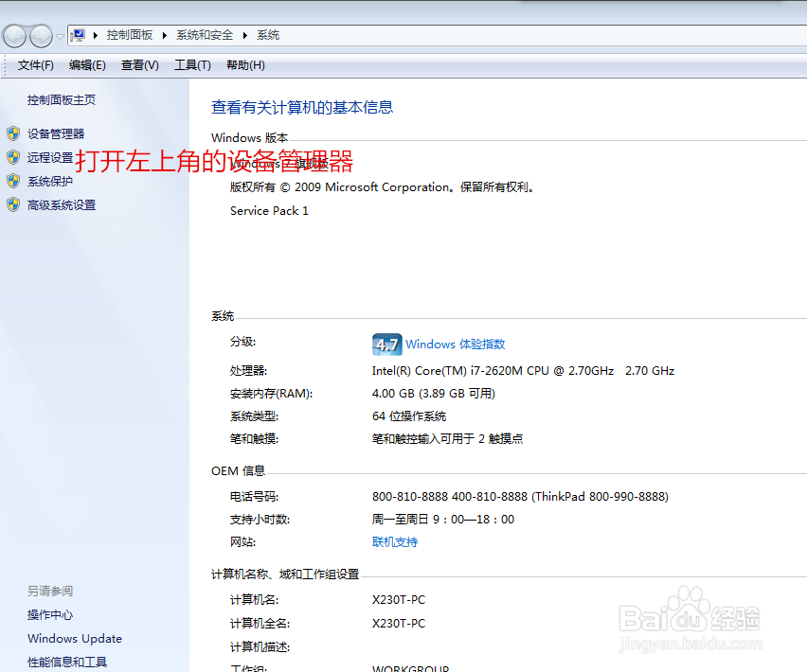Expand the arrow after 系统和安全 breadcrumb
This screenshot has width=807, height=672.
245,35
